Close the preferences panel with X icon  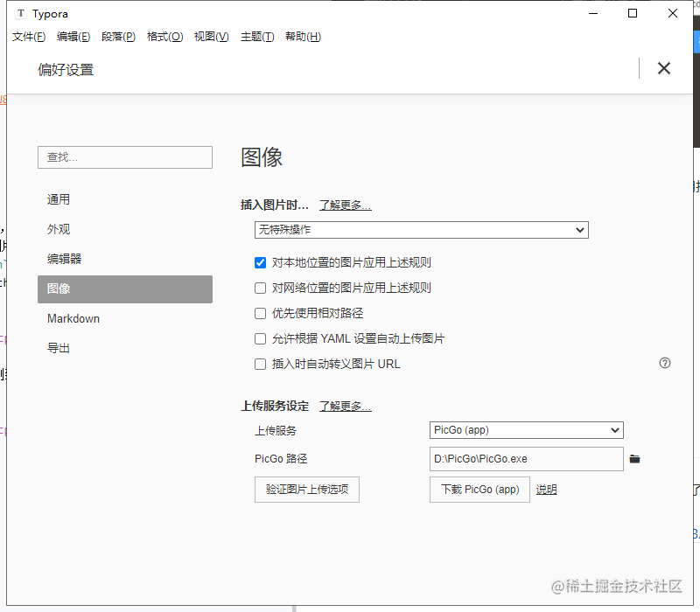click(664, 68)
